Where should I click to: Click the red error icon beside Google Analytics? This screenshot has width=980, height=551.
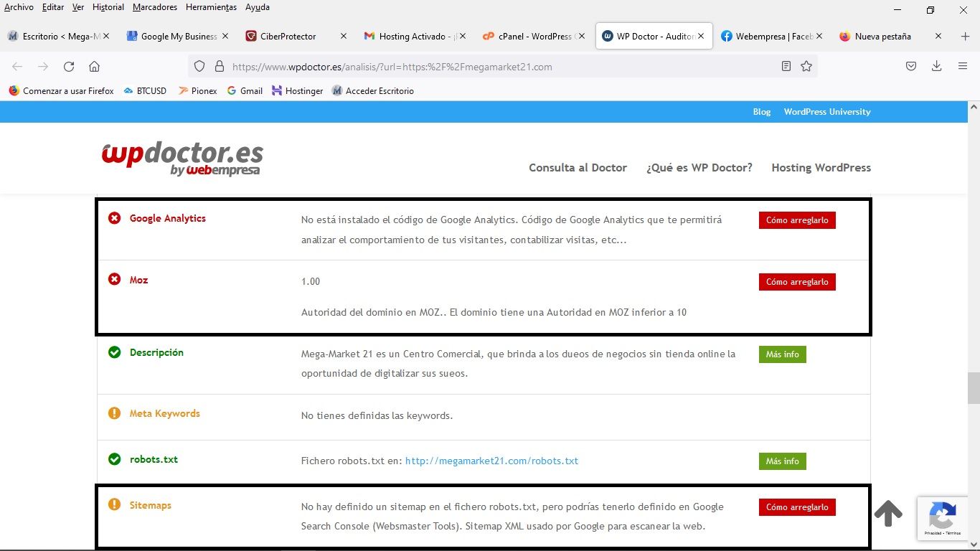point(114,218)
